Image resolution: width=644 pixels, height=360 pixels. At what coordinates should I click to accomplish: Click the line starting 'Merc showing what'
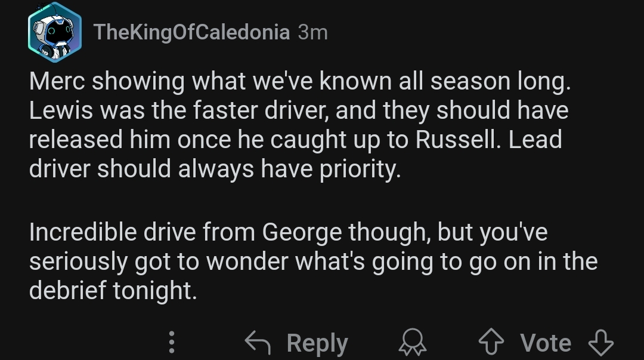click(x=300, y=81)
